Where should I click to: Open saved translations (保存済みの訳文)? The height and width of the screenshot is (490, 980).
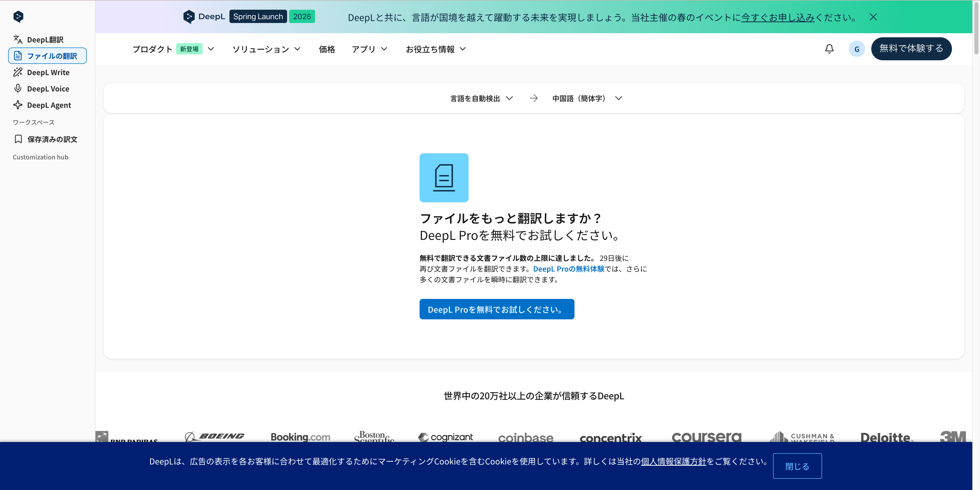(52, 139)
